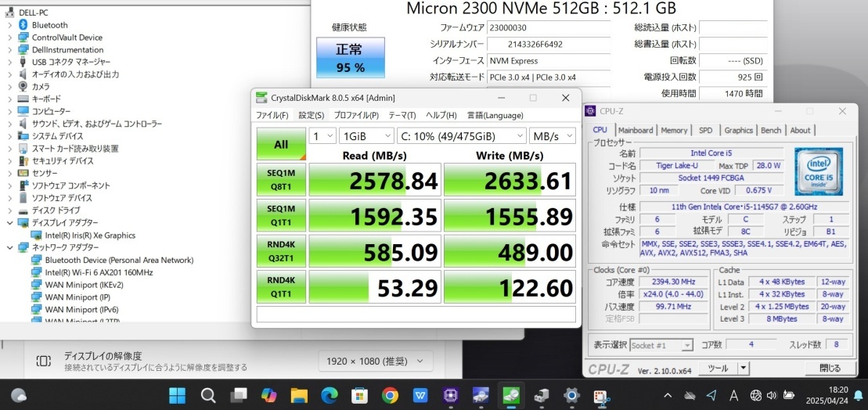Switch to SPD tab in CPU-Z
Image resolution: width=868 pixels, height=410 pixels.
(706, 130)
